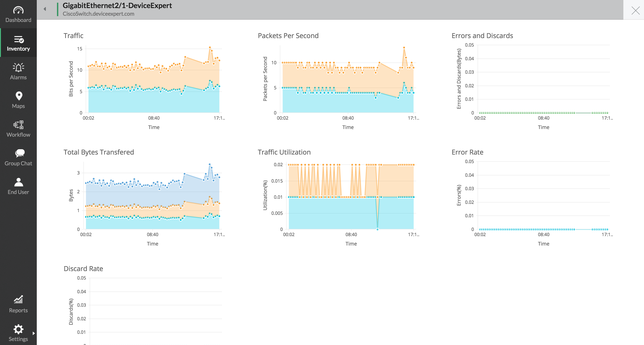Open the Alarms bell icon
Viewport: 644px width, 345px height.
(18, 68)
